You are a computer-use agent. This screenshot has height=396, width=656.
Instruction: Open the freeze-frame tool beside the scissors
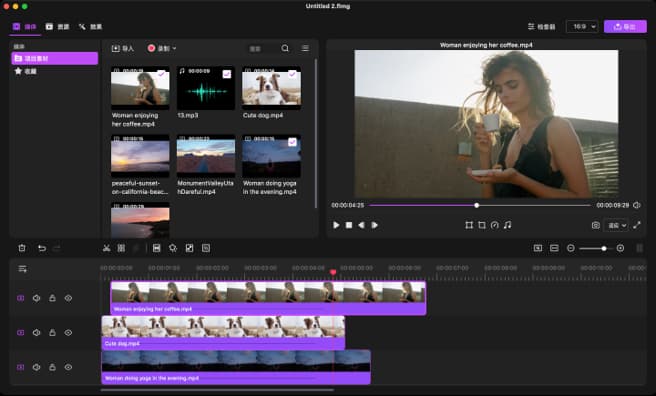tap(121, 248)
